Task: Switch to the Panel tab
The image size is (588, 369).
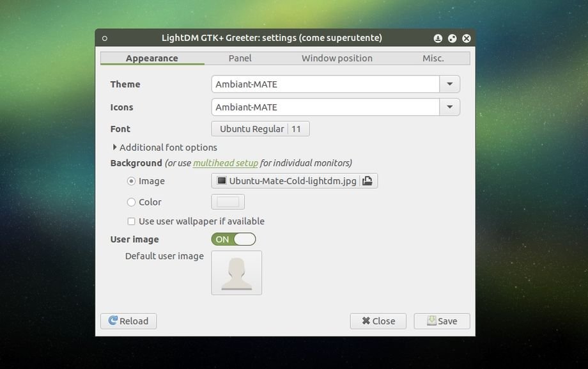Action: [240, 58]
